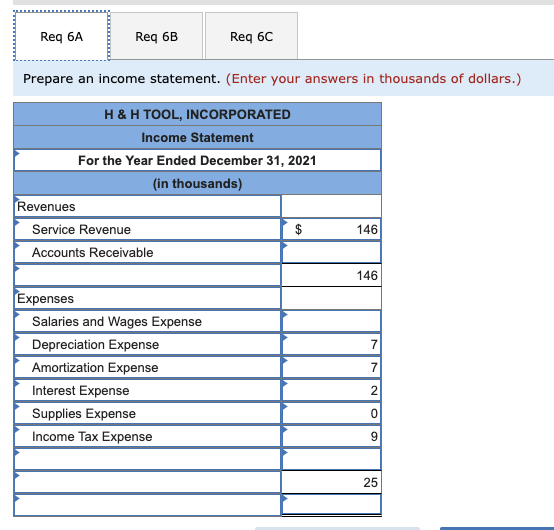The height and width of the screenshot is (530, 554).
Task: Click the 'Prepare an income statement.' instruction text
Action: 122,78
